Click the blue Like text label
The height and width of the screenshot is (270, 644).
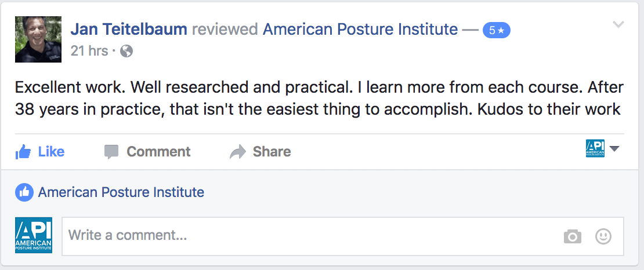51,152
